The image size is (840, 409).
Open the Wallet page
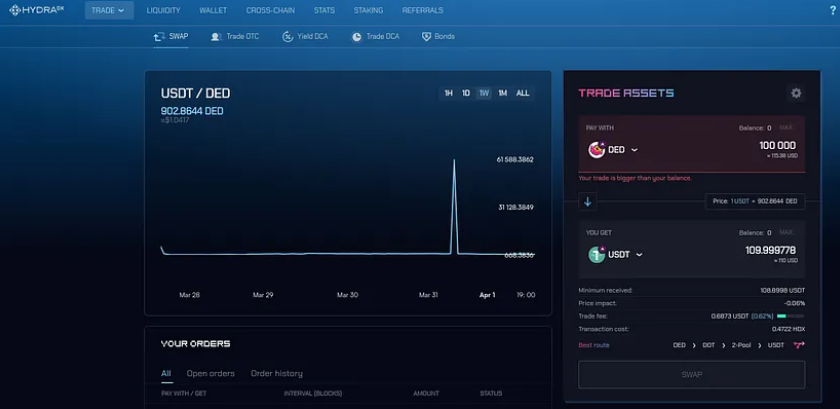tap(213, 10)
